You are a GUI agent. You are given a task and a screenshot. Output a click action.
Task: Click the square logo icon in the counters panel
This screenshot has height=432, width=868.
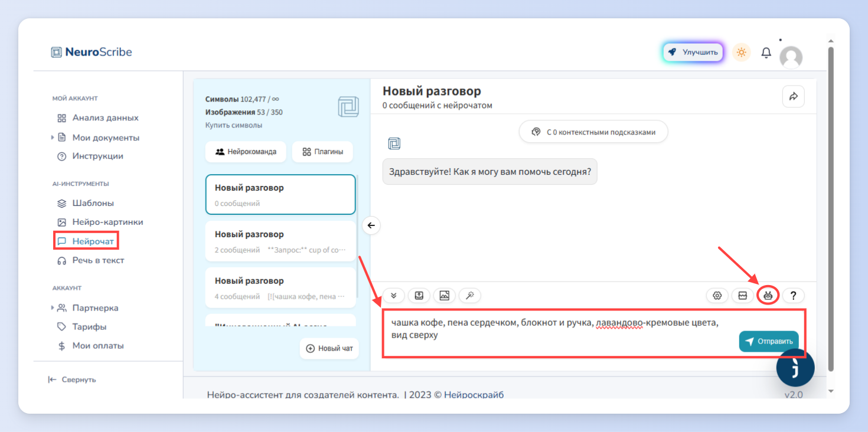(x=348, y=107)
